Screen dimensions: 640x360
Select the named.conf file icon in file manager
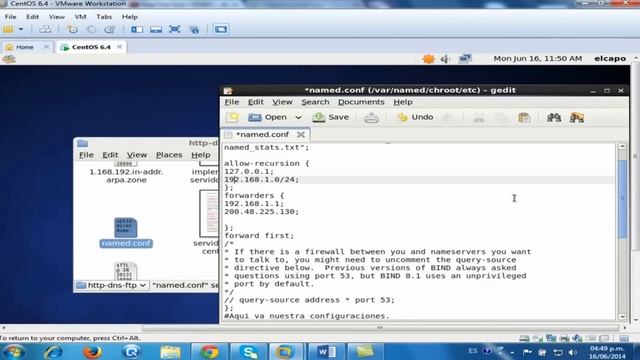tap(126, 233)
